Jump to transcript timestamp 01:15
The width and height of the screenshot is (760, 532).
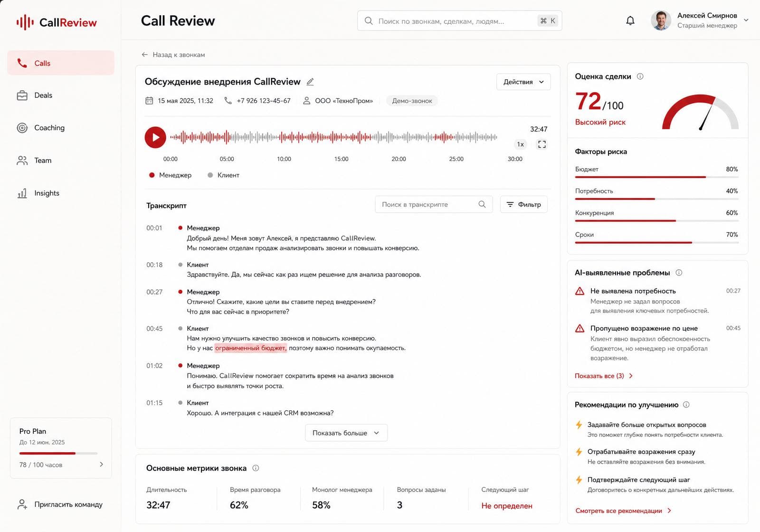(154, 403)
